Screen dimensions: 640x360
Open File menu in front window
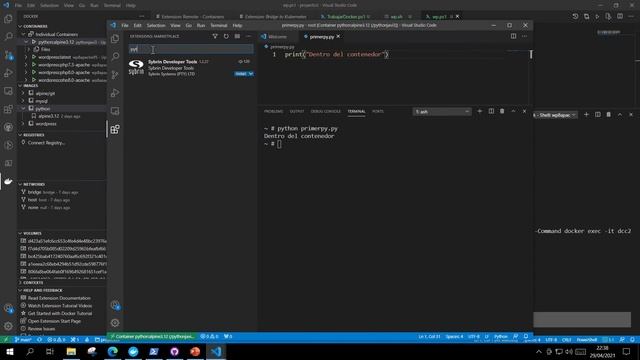(x=125, y=25)
